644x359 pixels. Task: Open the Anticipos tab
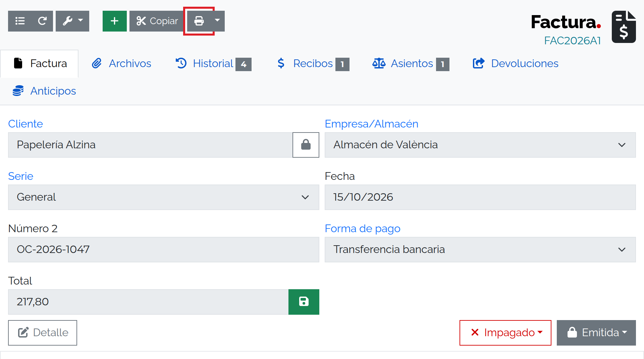click(44, 91)
